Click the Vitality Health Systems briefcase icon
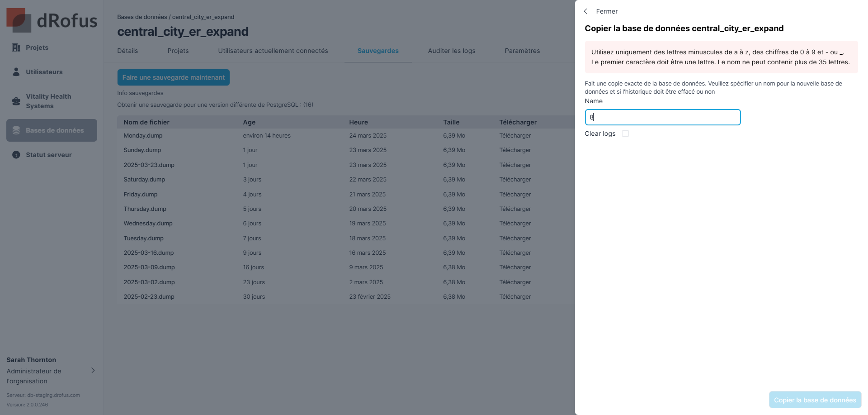 click(16, 101)
